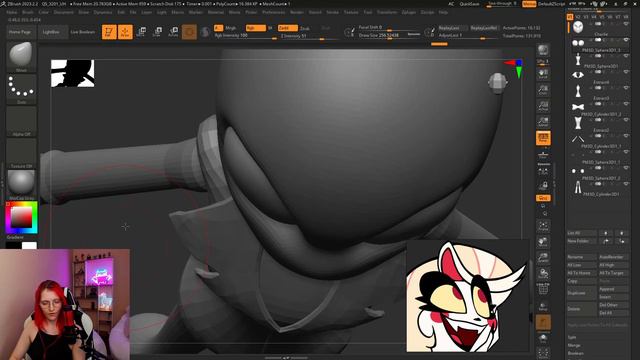Viewport: 640px width, 360px height.
Task: Open the Dots stroke type picker
Action: point(21,88)
